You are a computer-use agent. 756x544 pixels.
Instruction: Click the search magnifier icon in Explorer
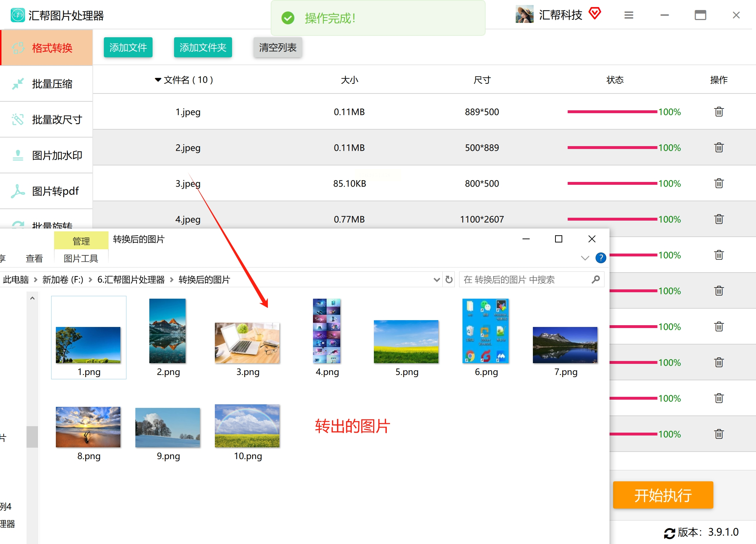(x=596, y=279)
